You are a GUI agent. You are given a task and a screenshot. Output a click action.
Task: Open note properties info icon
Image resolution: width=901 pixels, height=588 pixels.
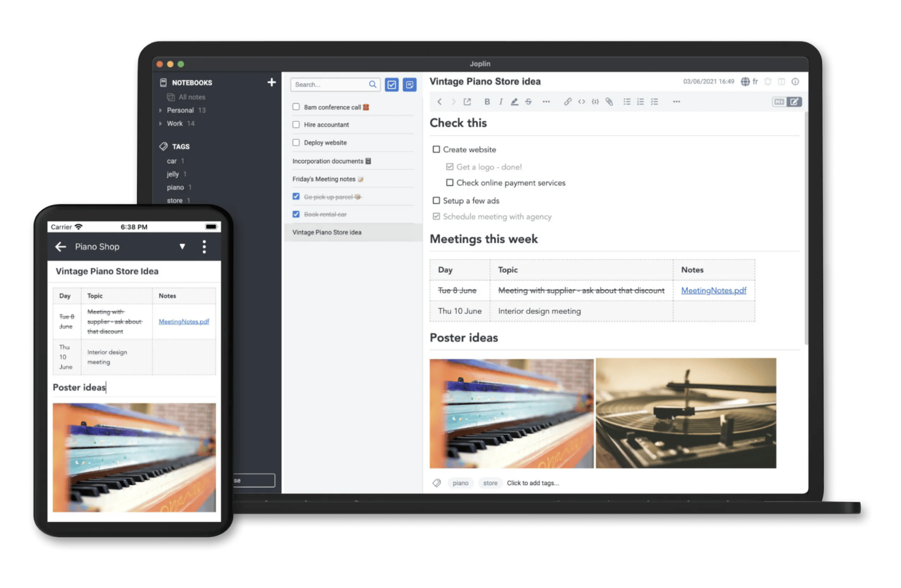click(x=795, y=82)
